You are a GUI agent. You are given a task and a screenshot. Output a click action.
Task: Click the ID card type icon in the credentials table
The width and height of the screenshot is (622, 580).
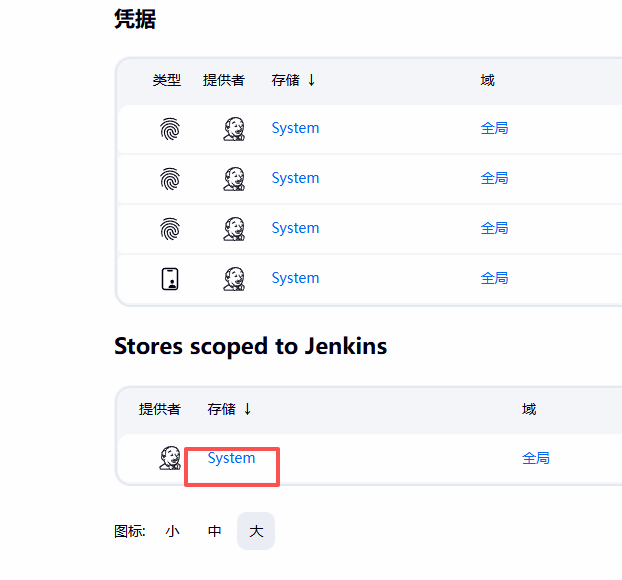tap(170, 279)
